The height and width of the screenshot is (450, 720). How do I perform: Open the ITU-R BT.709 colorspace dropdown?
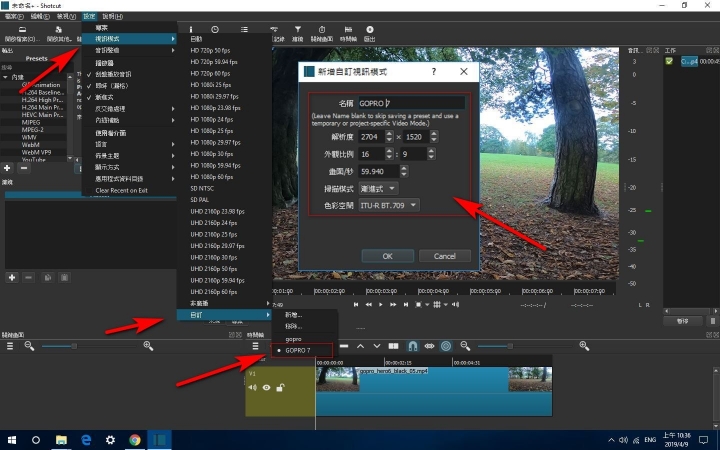(x=388, y=205)
